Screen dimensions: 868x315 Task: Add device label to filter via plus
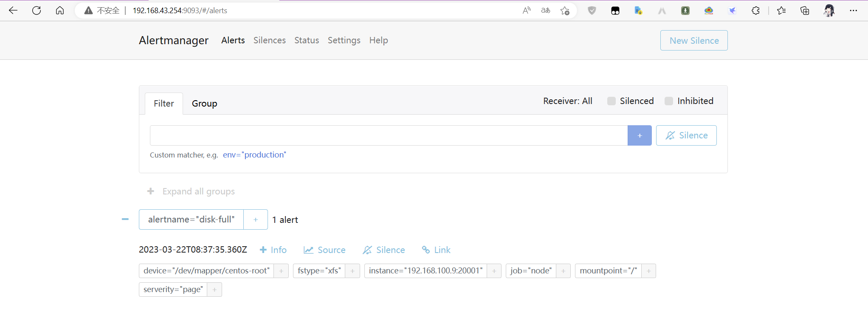pyautogui.click(x=281, y=271)
